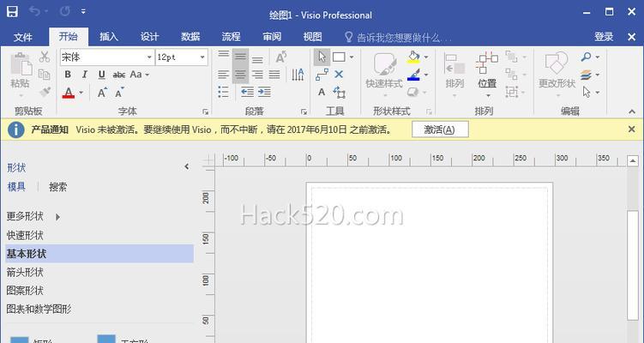Switch to the 流程 Process tab
The image size is (644, 343).
231,37
